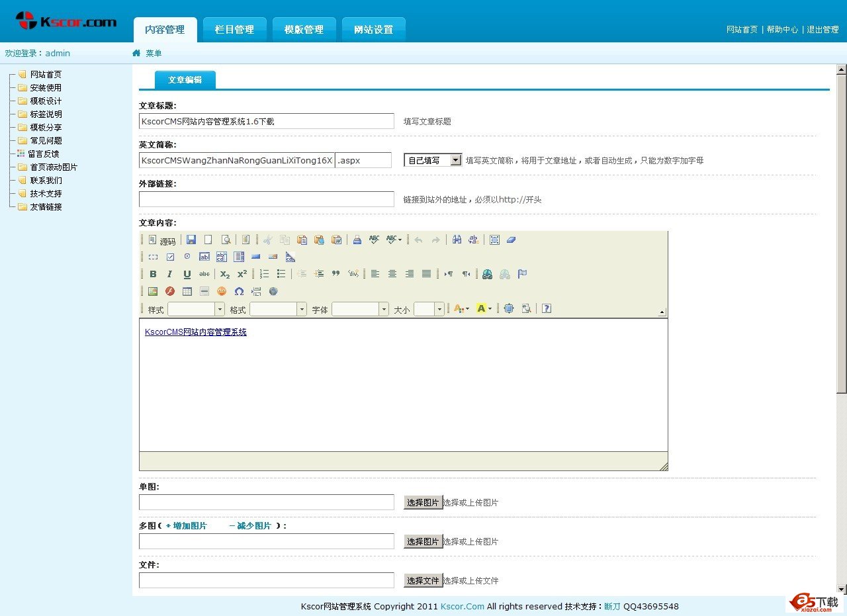Click the 增加图片 link
Screen dimensions: 847x616
tap(186, 525)
